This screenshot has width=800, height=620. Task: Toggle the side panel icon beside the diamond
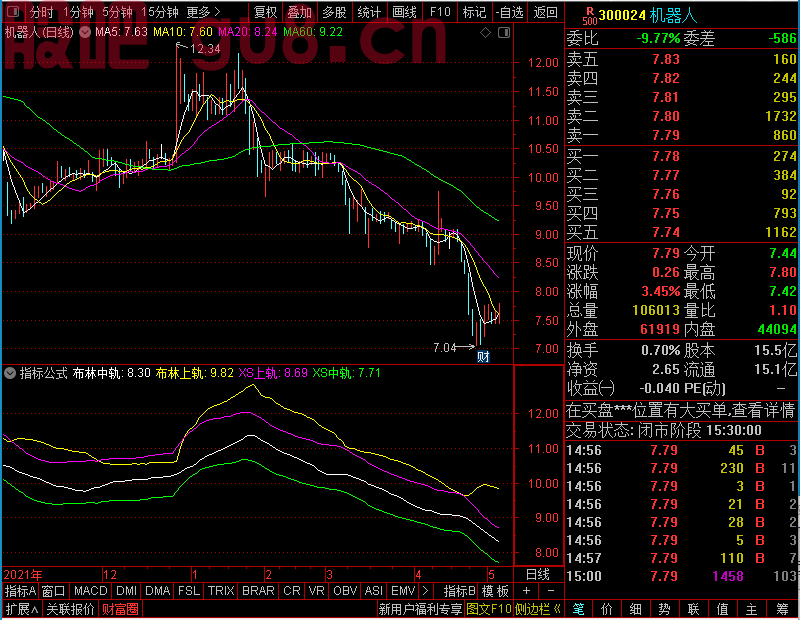pos(504,33)
